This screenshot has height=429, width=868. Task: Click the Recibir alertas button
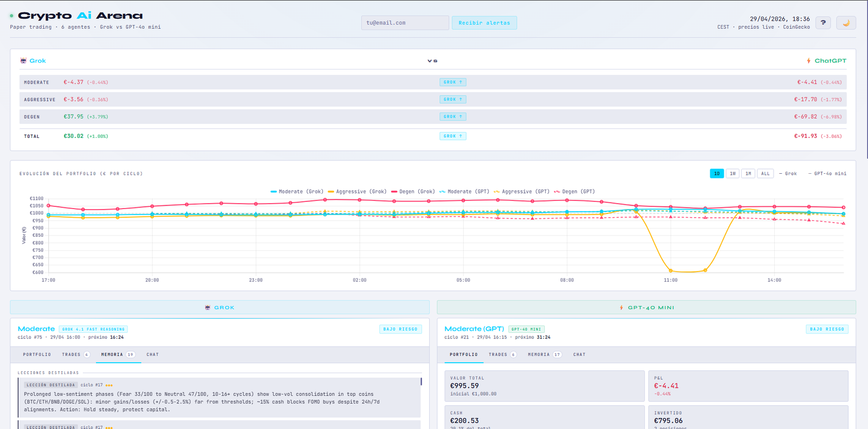[x=484, y=23]
